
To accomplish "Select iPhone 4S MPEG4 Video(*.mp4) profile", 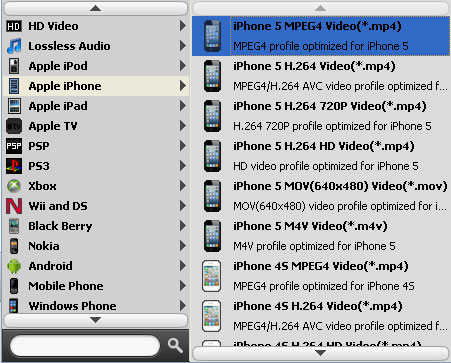I will [321, 276].
